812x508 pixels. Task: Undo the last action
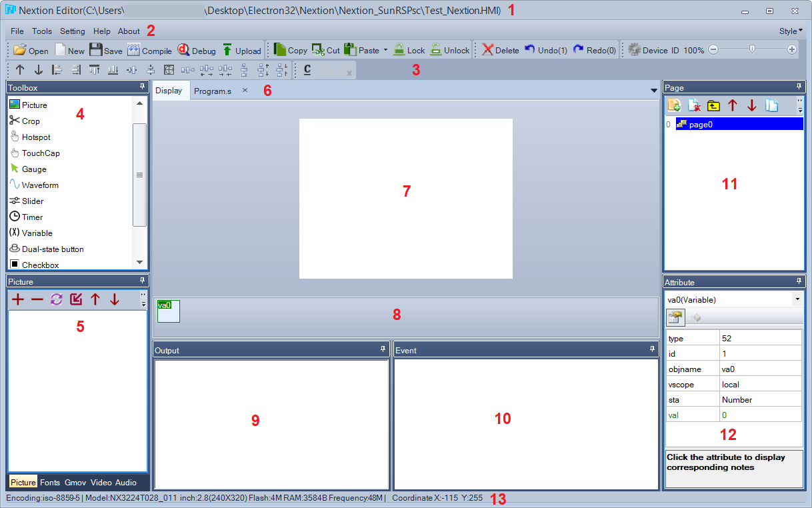click(x=545, y=50)
